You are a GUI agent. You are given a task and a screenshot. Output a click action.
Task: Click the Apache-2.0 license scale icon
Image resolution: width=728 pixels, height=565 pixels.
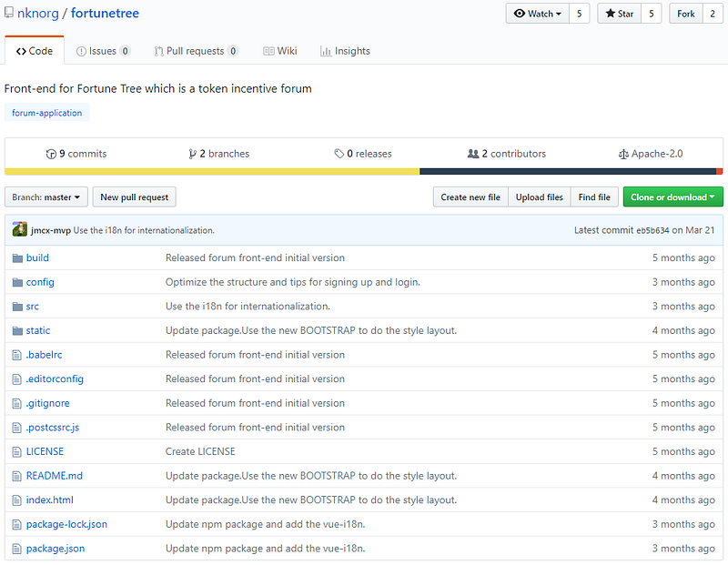(623, 155)
